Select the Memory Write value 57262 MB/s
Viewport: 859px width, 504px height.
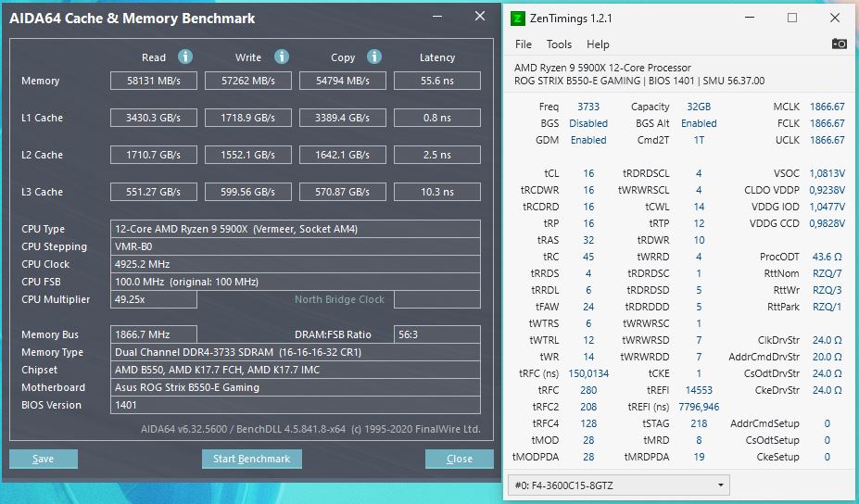[x=248, y=81]
